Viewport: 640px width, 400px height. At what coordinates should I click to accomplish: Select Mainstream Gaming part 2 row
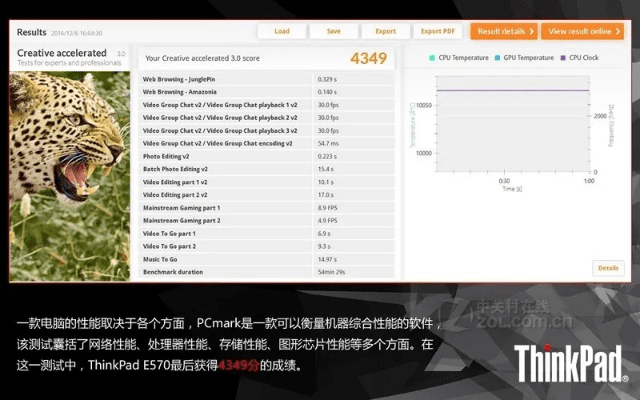tap(266, 220)
